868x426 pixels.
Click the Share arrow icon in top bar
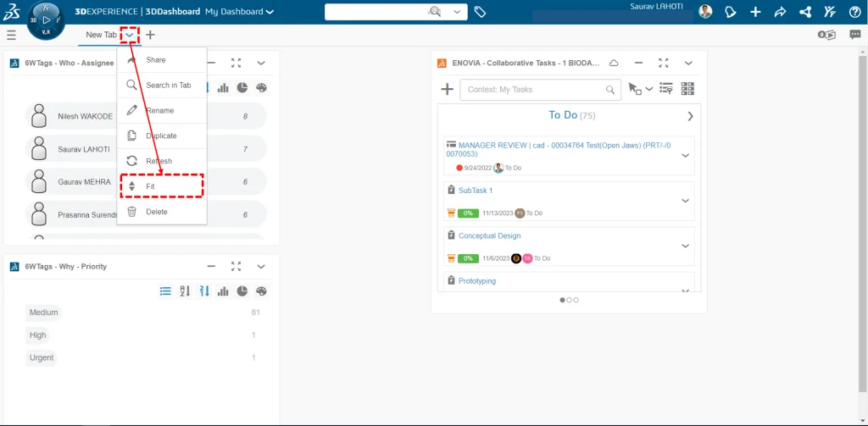(781, 12)
